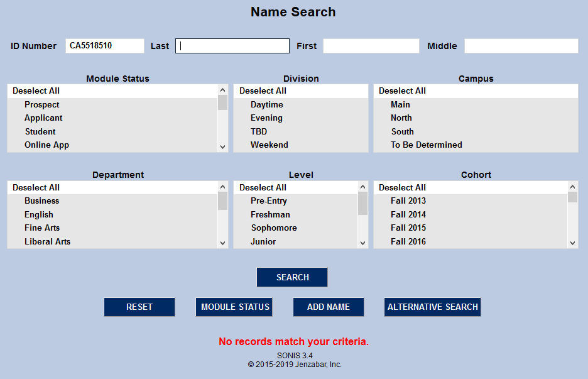Select Prospect in Module Status list

point(42,105)
